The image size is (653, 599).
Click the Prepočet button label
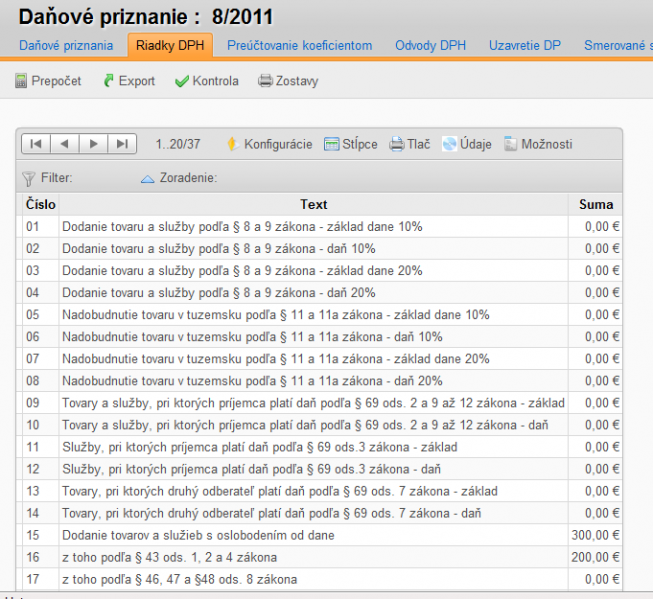coord(56,81)
